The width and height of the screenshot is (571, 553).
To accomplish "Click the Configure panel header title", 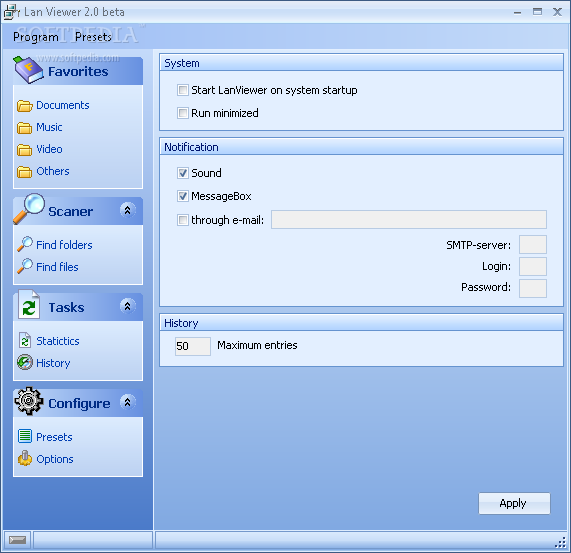I will pos(79,403).
